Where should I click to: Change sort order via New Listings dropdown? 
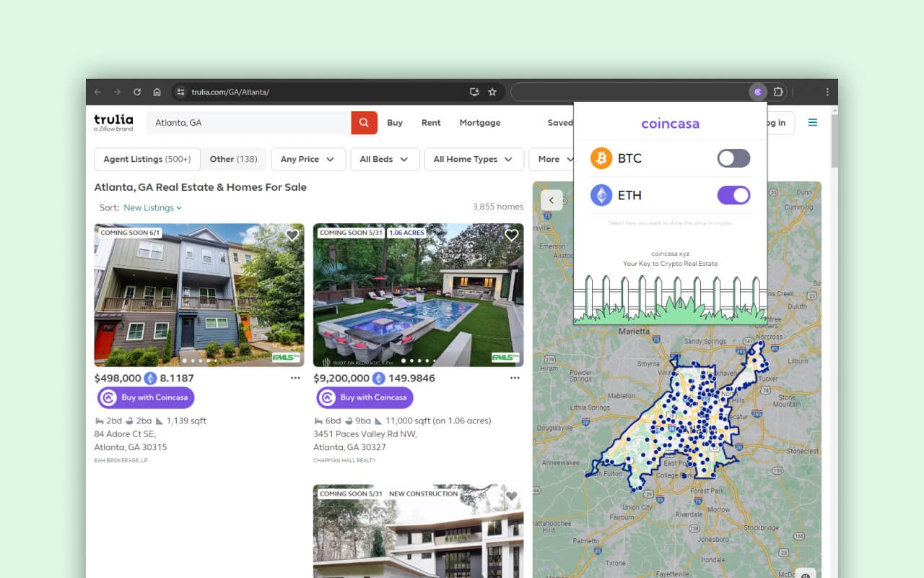click(x=152, y=207)
